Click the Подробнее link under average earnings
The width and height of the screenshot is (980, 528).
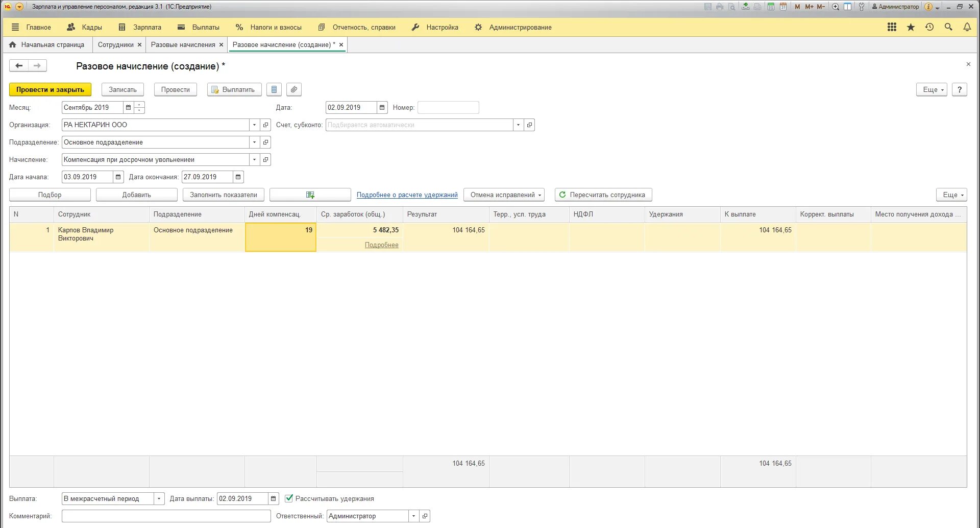[382, 245]
